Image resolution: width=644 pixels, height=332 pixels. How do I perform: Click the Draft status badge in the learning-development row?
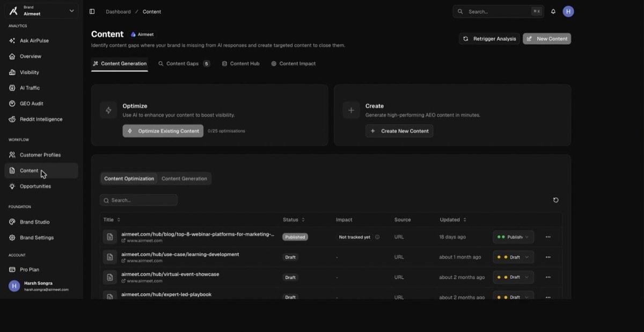290,257
